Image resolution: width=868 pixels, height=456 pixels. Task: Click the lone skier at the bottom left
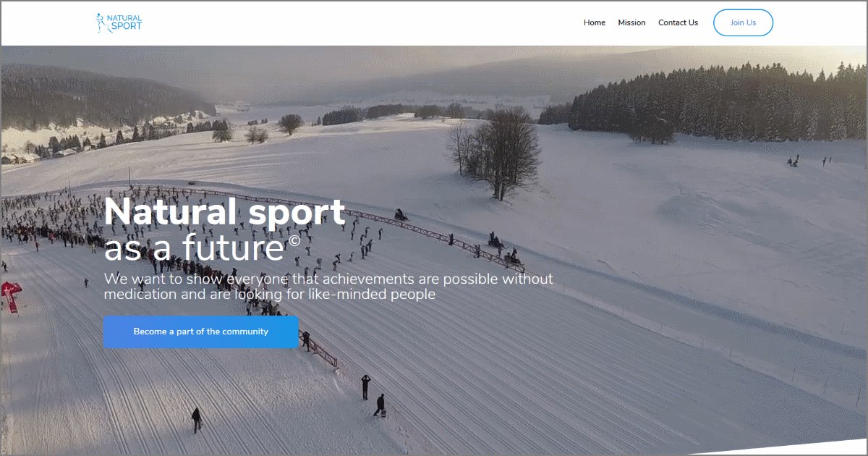pyautogui.click(x=196, y=420)
